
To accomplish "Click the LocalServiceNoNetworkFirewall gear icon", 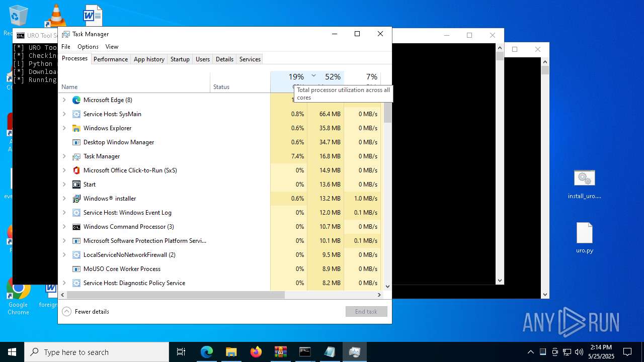I will point(76,255).
